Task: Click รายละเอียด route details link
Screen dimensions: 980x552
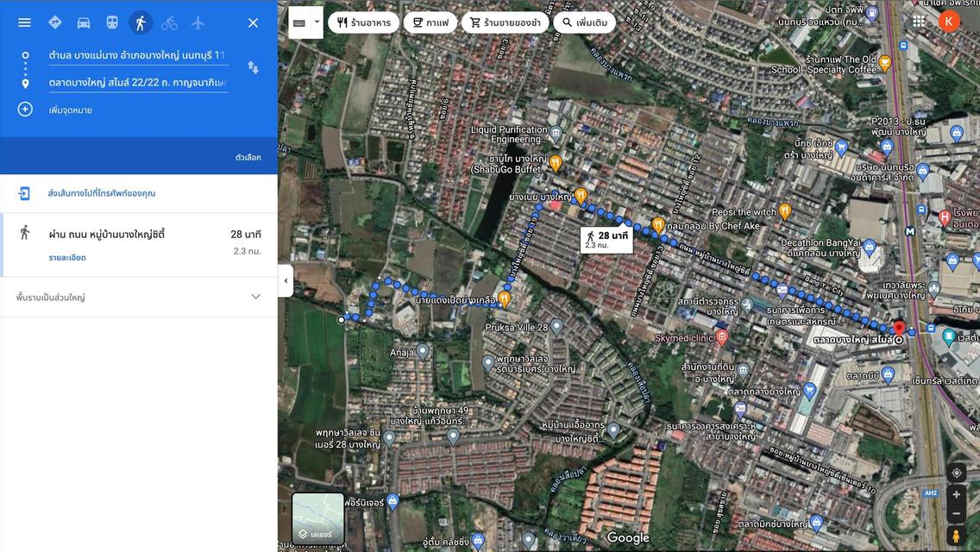Action: click(x=67, y=258)
